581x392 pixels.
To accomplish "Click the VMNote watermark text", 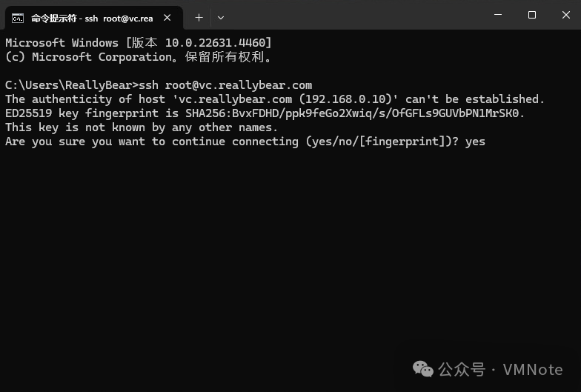I will click(533, 369).
